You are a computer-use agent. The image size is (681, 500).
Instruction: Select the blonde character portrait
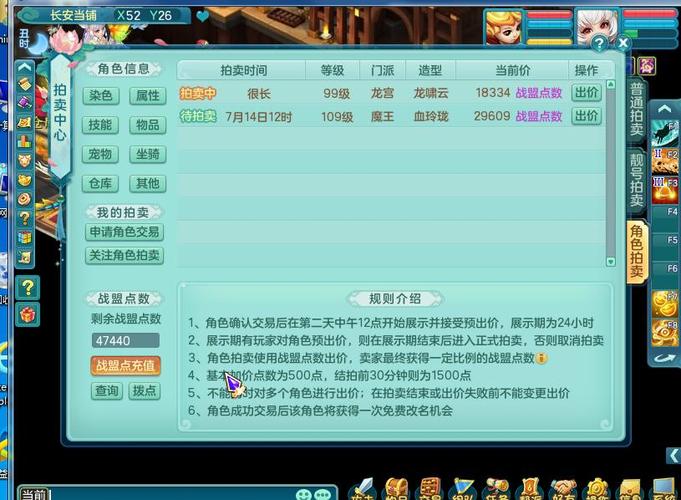click(x=504, y=27)
